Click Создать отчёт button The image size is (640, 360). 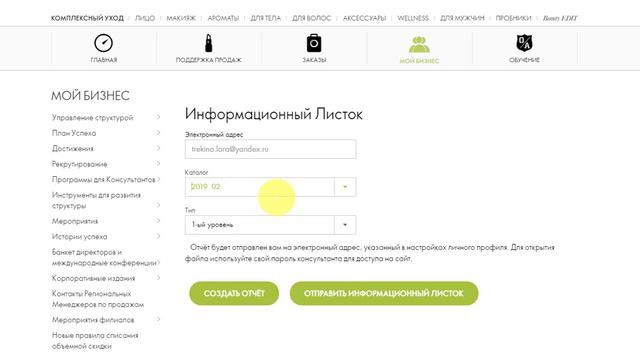(x=234, y=293)
